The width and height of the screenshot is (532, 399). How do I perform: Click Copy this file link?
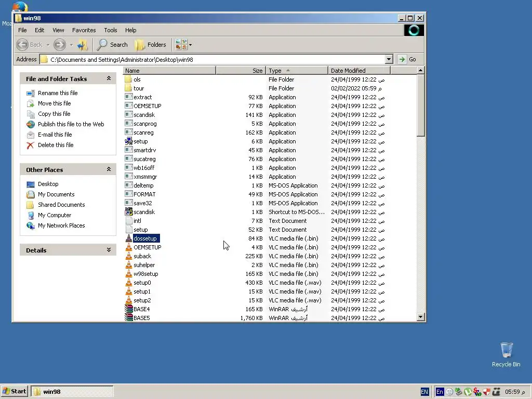tap(54, 114)
